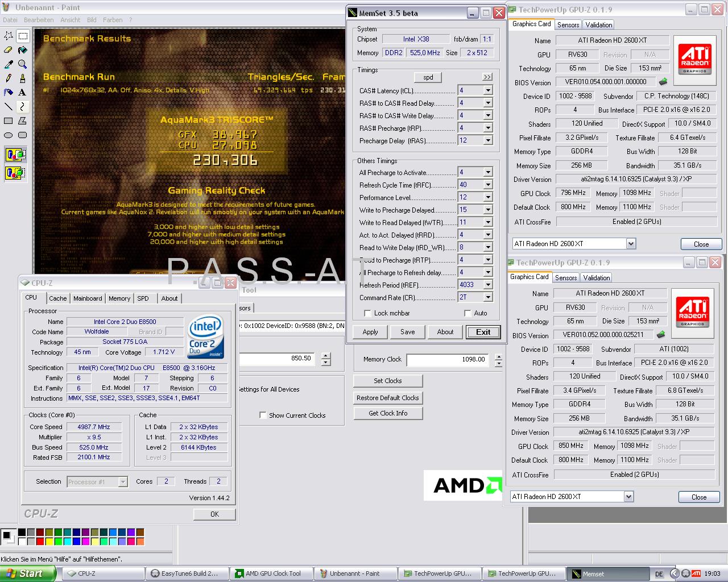This screenshot has height=582, width=728.
Task: Click the Apply button in MemSet
Action: click(x=370, y=332)
